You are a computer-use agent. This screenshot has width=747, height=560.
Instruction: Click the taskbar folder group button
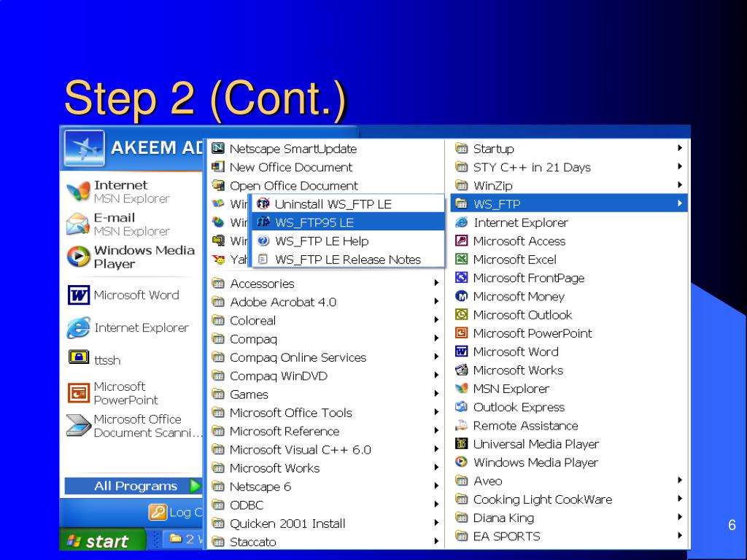[184, 540]
